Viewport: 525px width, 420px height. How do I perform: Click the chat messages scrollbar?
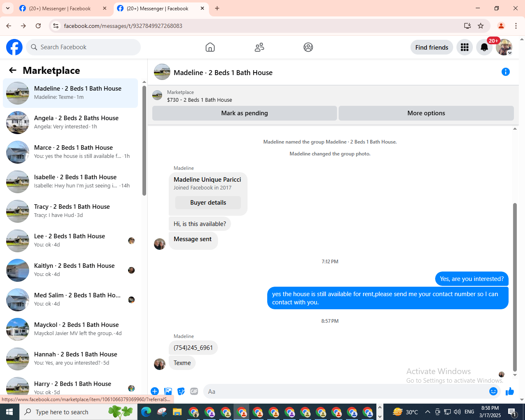pos(515,287)
